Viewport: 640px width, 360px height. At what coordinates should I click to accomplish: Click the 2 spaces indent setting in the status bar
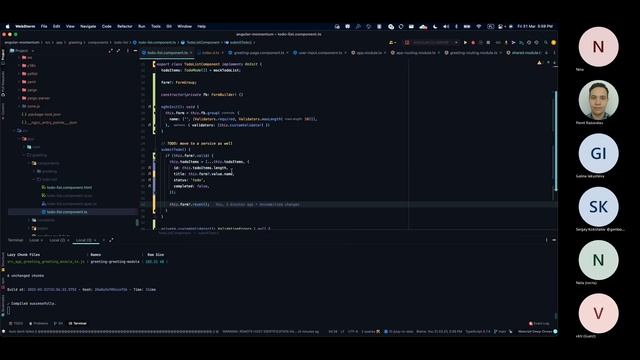[368, 331]
